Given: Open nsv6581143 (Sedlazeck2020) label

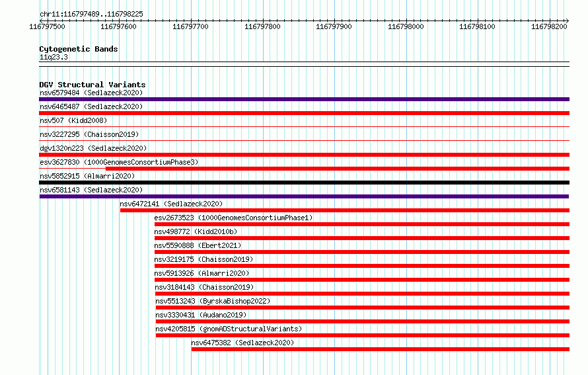Looking at the screenshot, I should point(91,190).
